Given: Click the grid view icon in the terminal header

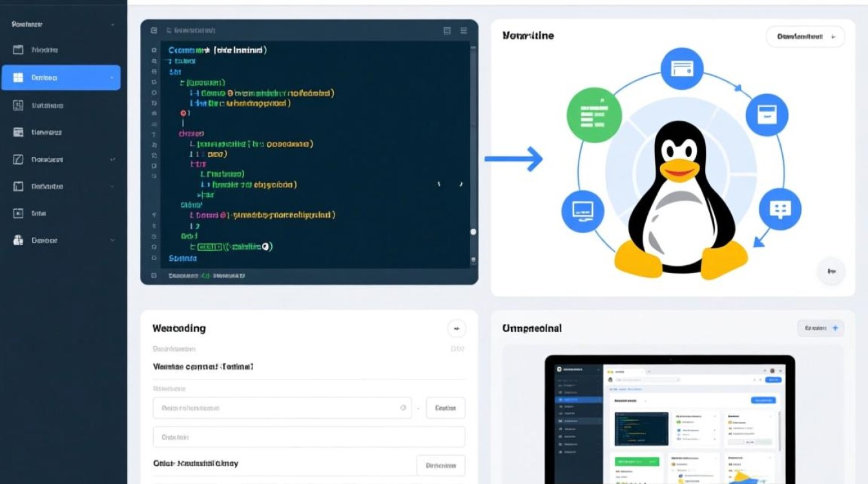Looking at the screenshot, I should (x=447, y=30).
